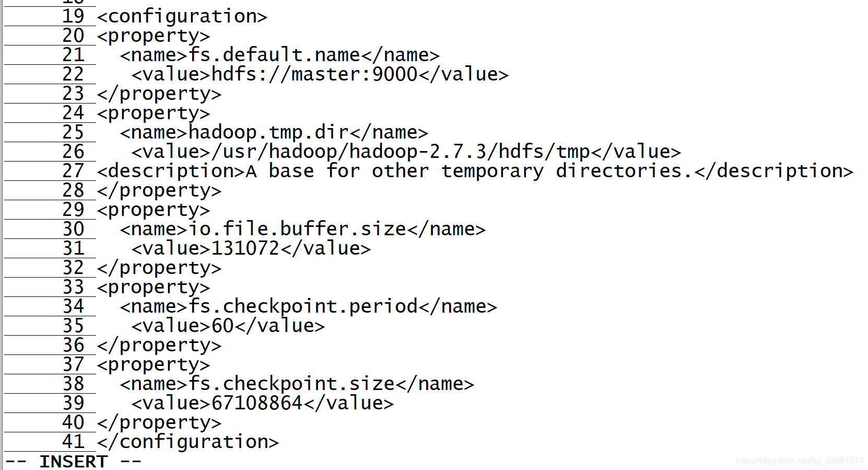Place cursor on value 67108864
Viewport: 868px width, 470px height.
(x=257, y=403)
